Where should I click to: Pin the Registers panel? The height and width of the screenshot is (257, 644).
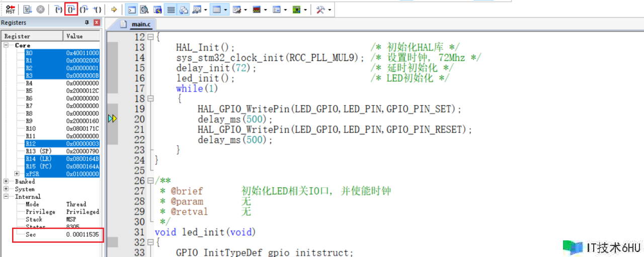pos(87,23)
